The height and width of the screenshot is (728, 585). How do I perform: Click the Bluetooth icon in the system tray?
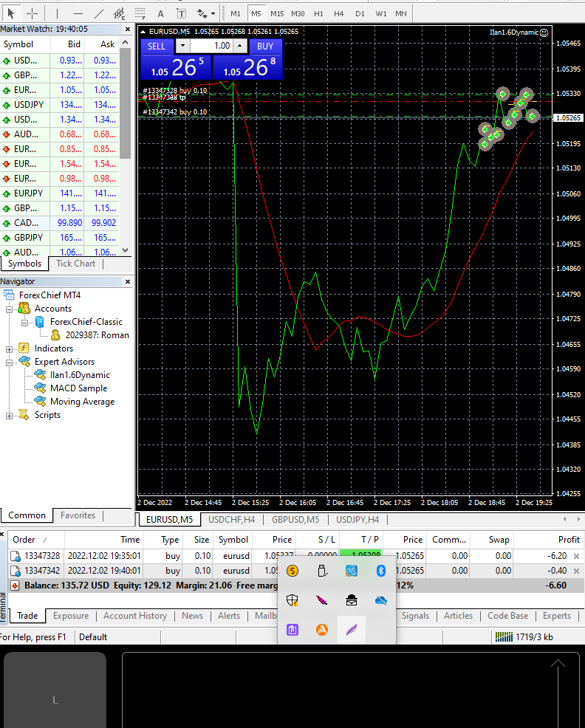pyautogui.click(x=381, y=570)
